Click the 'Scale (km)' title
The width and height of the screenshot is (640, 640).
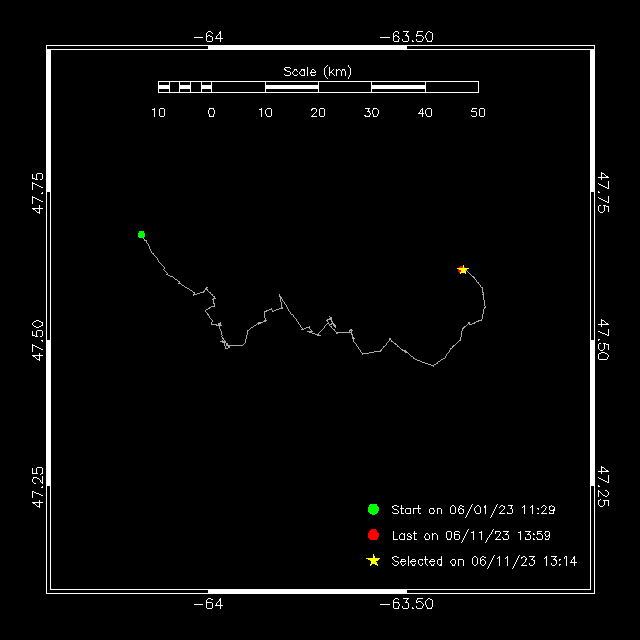pyautogui.click(x=318, y=72)
